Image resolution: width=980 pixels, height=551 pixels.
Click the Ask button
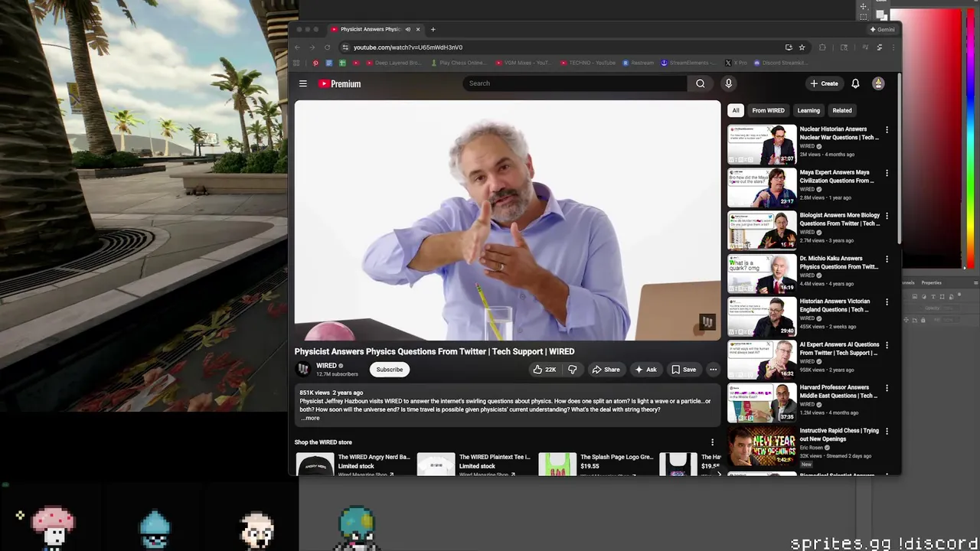[x=645, y=370]
